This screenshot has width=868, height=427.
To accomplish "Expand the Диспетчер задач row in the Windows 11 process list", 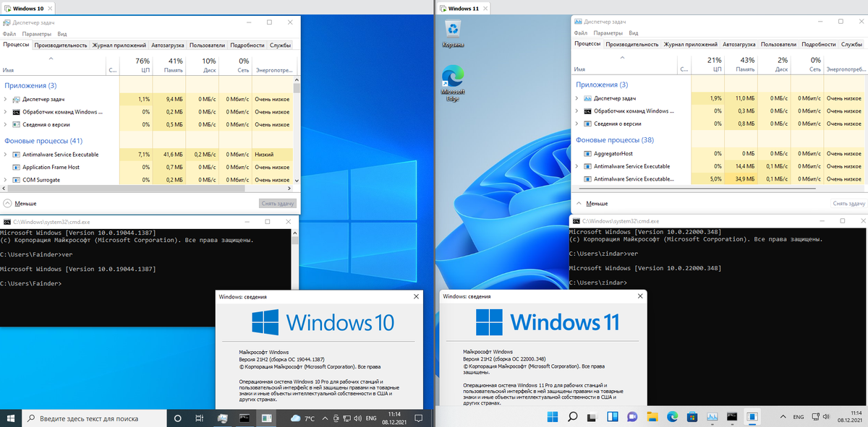I will pos(577,98).
